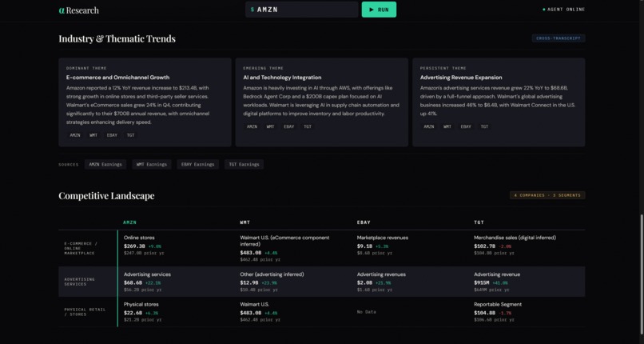
Task: Select TGT tag in Advertising Revenue Expansion card
Action: pos(485,126)
